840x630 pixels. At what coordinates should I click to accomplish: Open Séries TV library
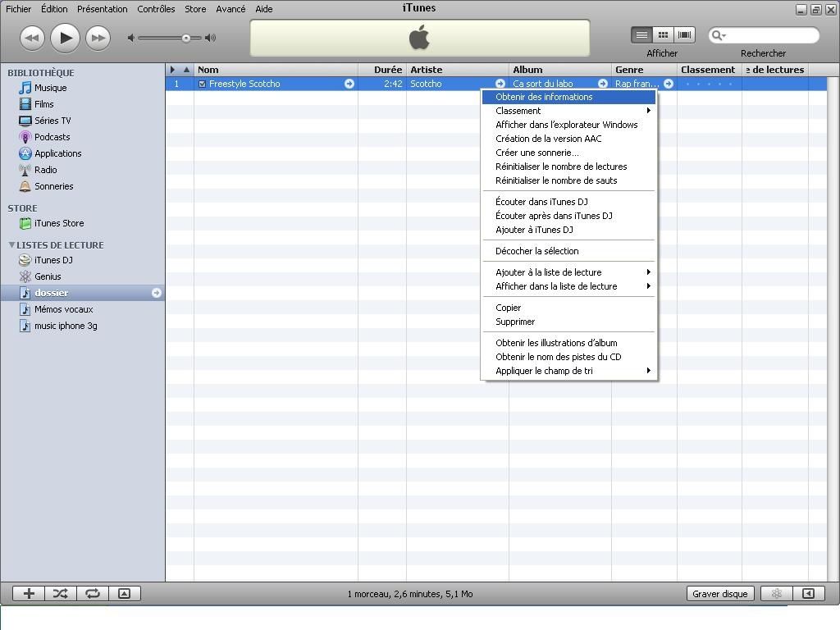point(52,121)
